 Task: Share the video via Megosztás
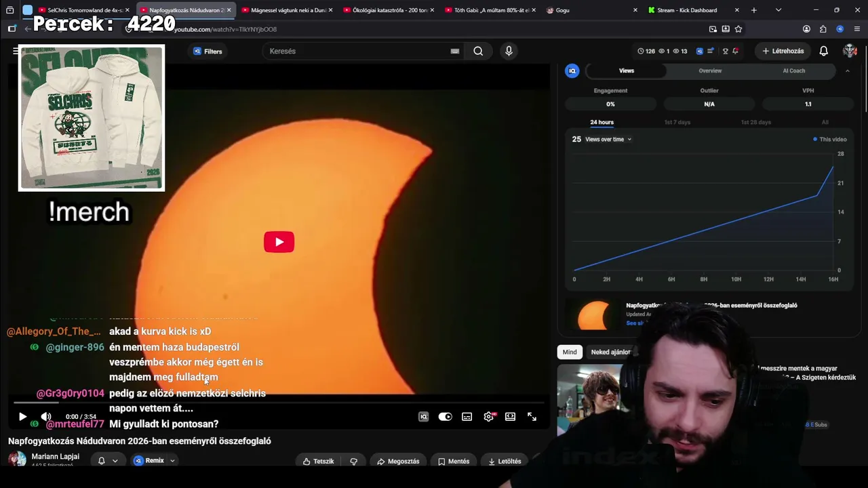398,462
